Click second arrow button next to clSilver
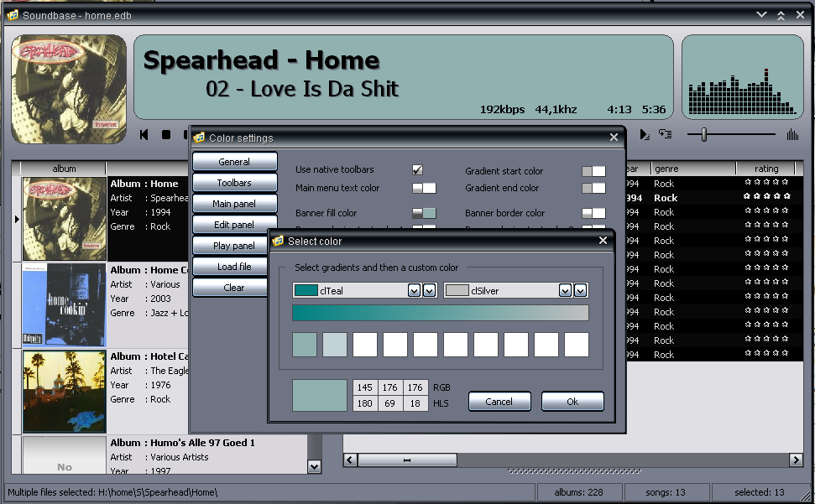This screenshot has height=504, width=815. pos(581,291)
